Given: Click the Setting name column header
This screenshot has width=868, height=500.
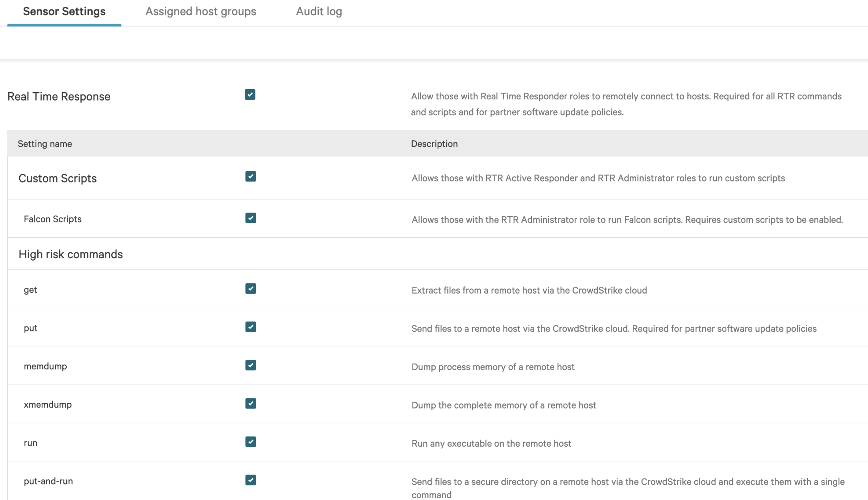Looking at the screenshot, I should (x=45, y=144).
